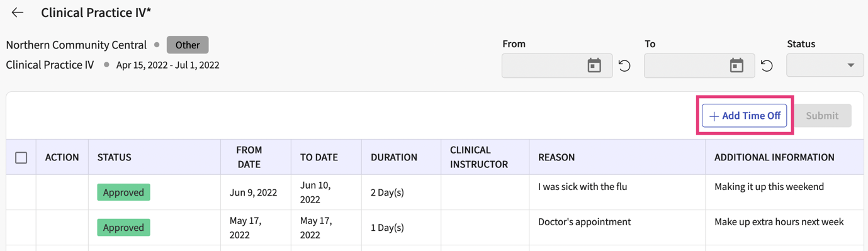
Task: Click the REASON column header
Action: [x=556, y=157]
